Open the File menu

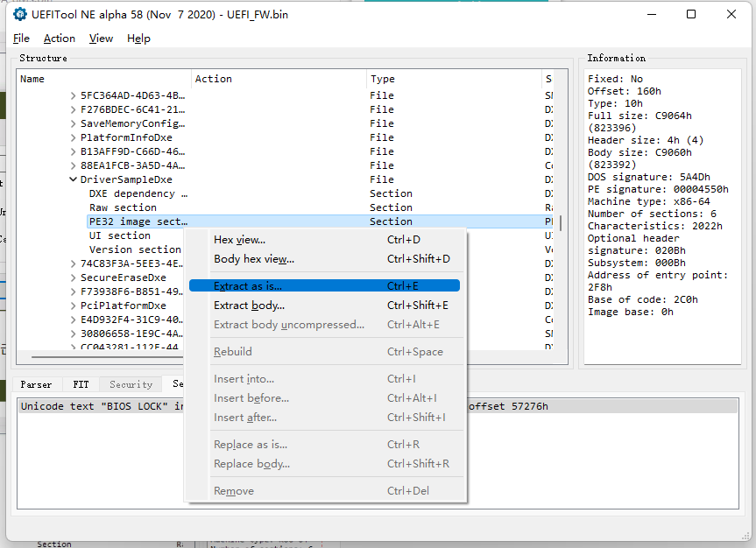coord(21,39)
